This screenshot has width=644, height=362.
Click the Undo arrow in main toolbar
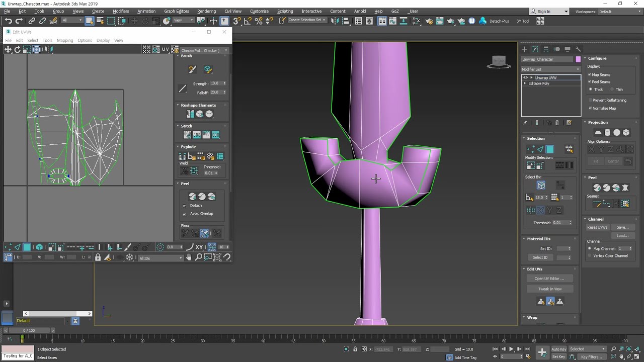pyautogui.click(x=9, y=21)
